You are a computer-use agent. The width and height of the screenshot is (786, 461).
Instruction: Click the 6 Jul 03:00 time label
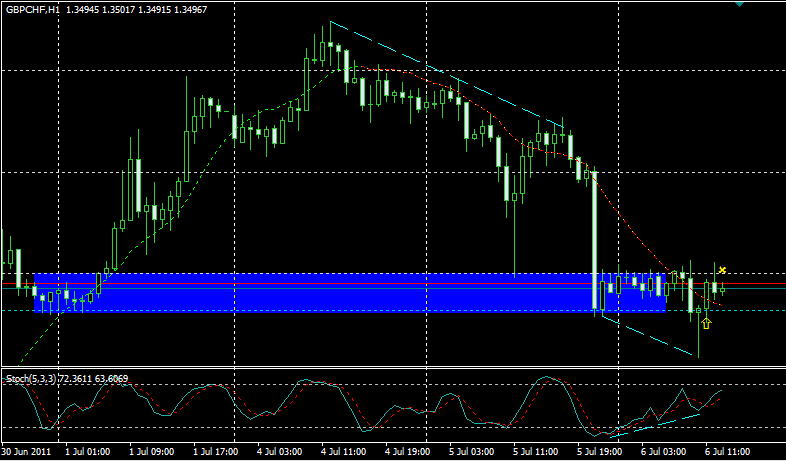coord(664,451)
